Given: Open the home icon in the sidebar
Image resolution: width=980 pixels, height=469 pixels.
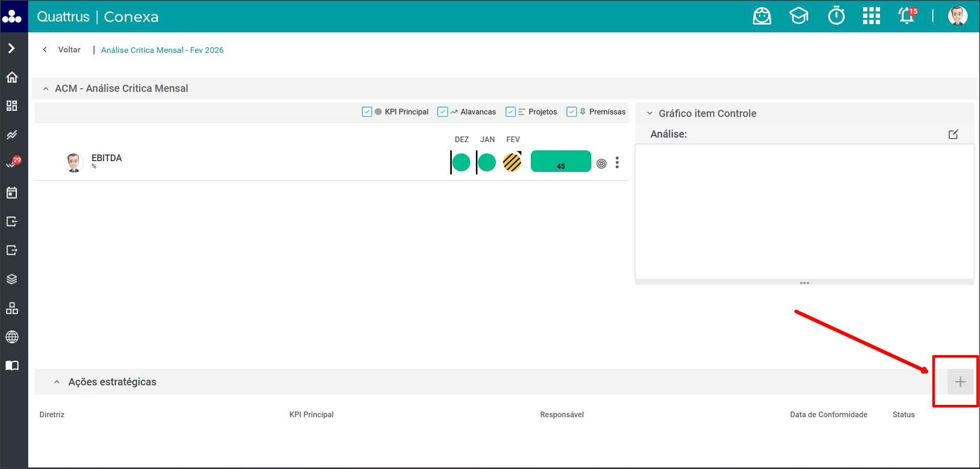Looking at the screenshot, I should coord(12,77).
